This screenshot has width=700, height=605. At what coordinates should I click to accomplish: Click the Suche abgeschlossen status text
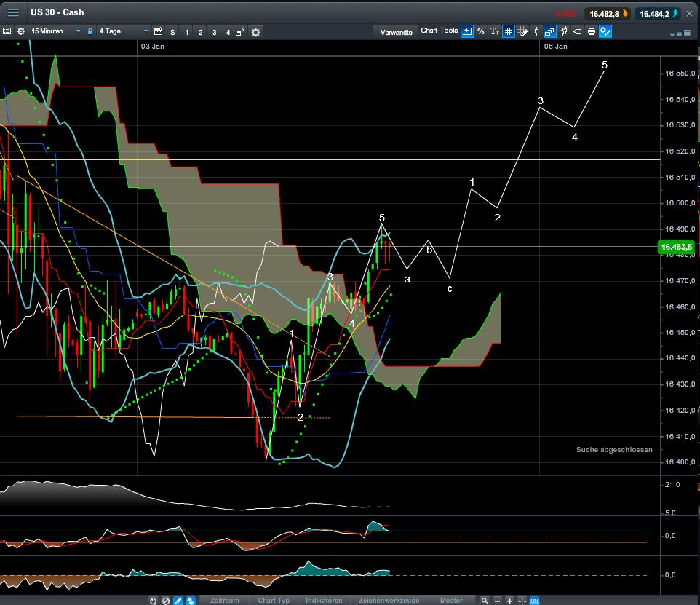[614, 449]
